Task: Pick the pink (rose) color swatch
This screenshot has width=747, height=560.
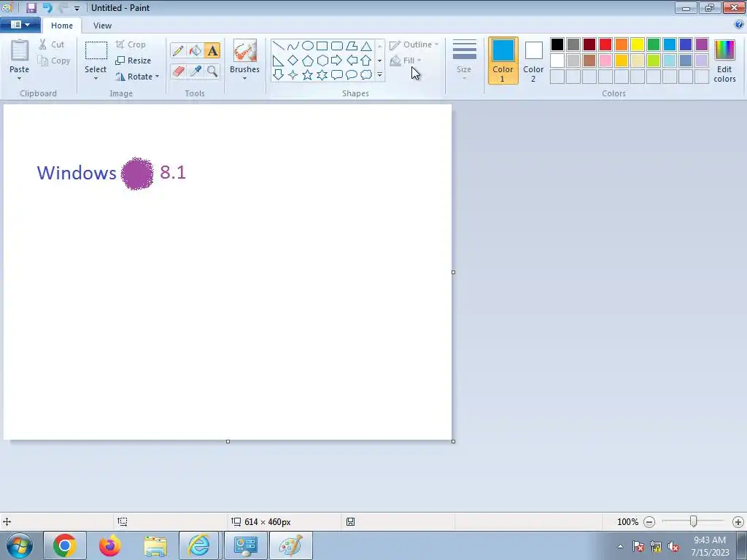Action: 605,61
